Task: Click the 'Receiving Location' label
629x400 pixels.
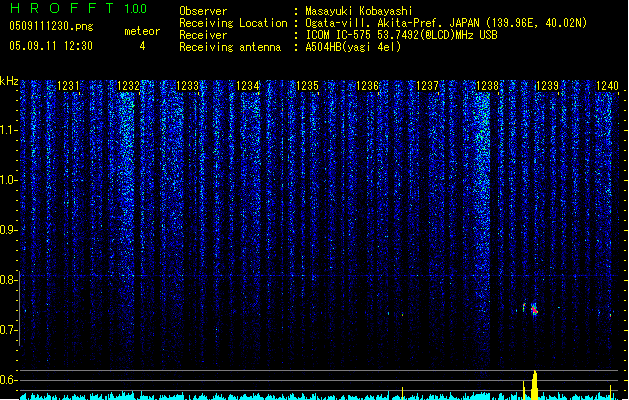Action: point(233,23)
